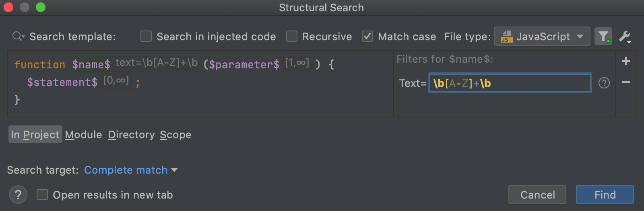
Task: Click the green zoom window button
Action: coord(41,7)
